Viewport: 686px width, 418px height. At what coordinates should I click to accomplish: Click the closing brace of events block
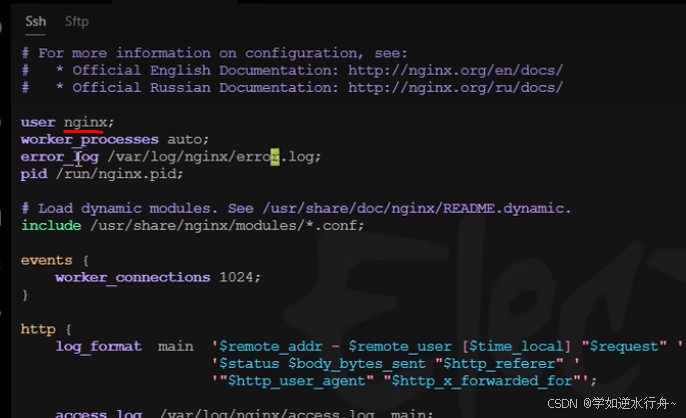[25, 295]
